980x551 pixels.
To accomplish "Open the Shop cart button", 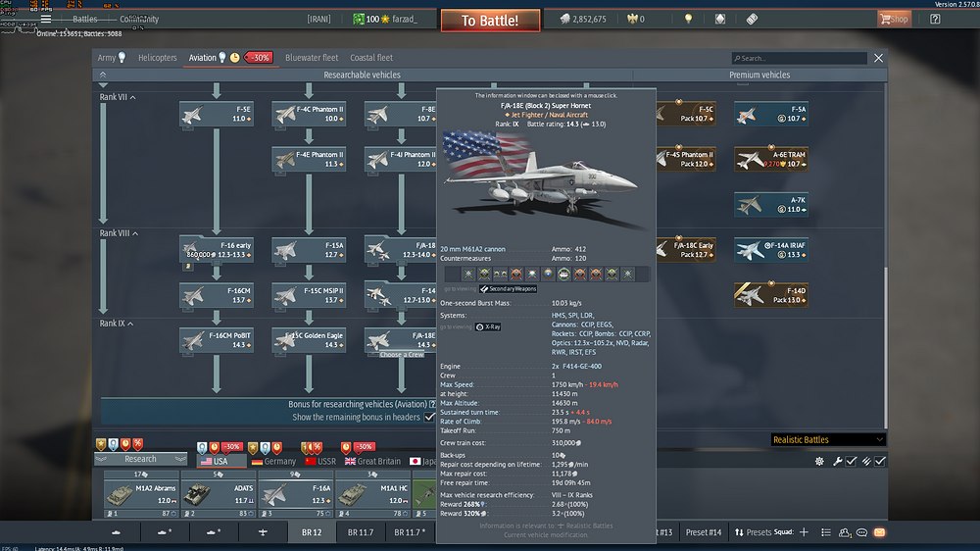I will click(x=895, y=19).
